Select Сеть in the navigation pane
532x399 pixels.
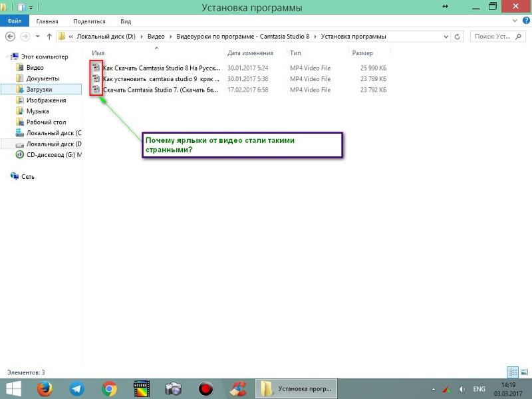28,176
